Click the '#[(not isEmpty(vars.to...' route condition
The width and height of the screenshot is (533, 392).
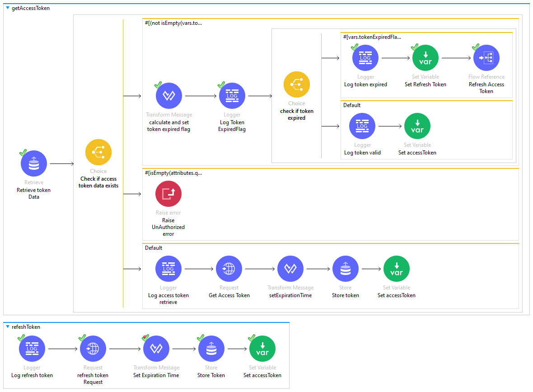point(173,23)
